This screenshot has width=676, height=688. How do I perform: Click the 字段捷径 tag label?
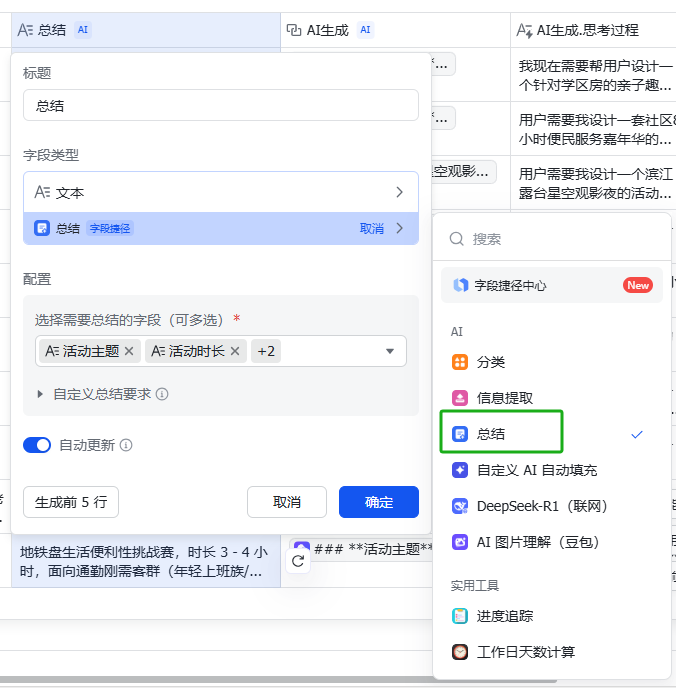pos(110,229)
